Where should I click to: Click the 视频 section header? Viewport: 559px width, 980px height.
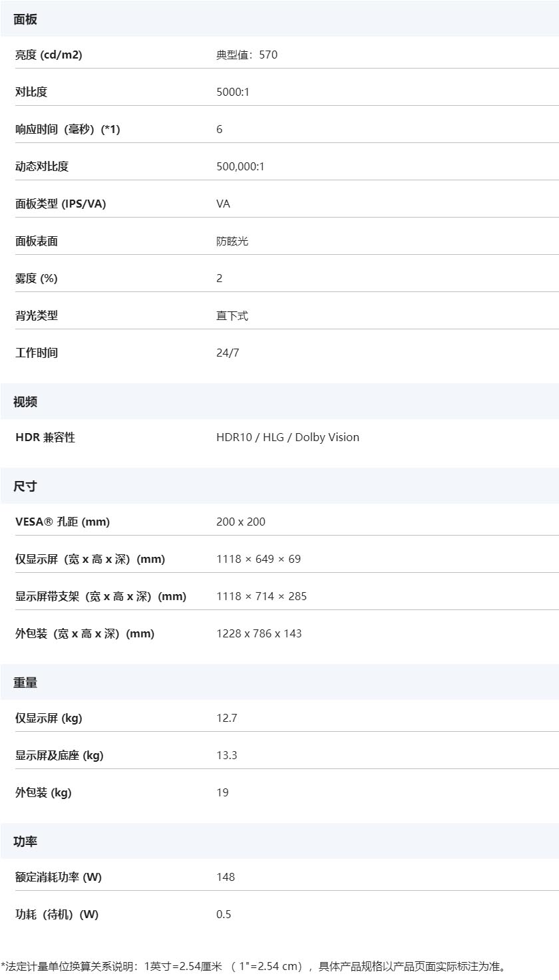[x=25, y=402]
